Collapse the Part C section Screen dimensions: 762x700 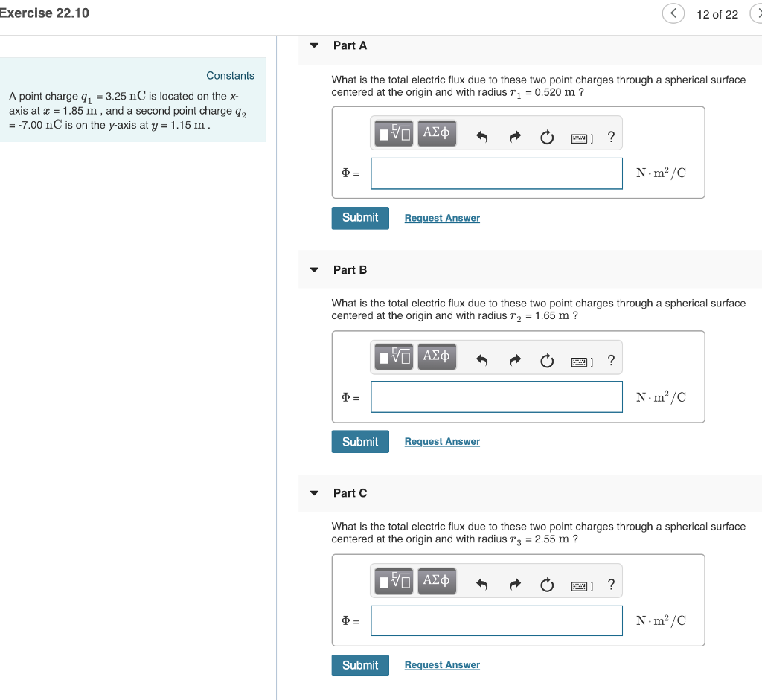pos(315,493)
